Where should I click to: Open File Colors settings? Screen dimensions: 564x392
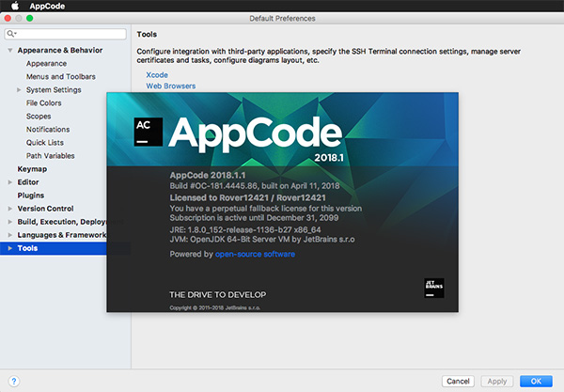[44, 103]
